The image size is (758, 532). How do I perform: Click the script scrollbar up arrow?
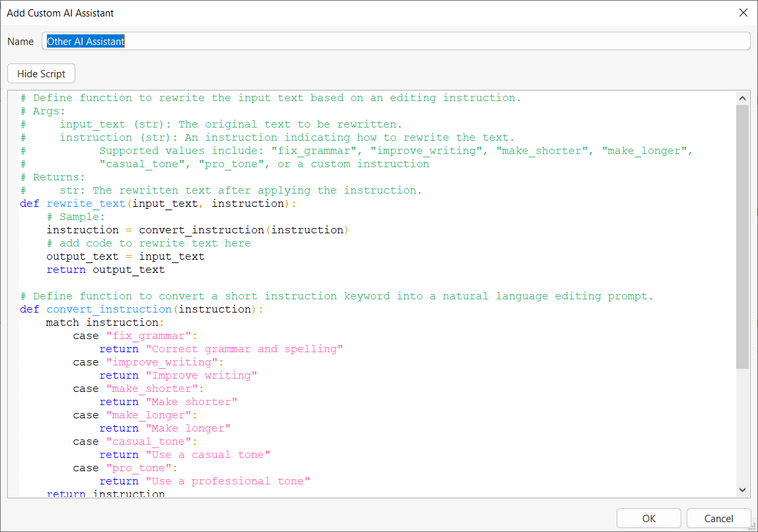(x=743, y=98)
